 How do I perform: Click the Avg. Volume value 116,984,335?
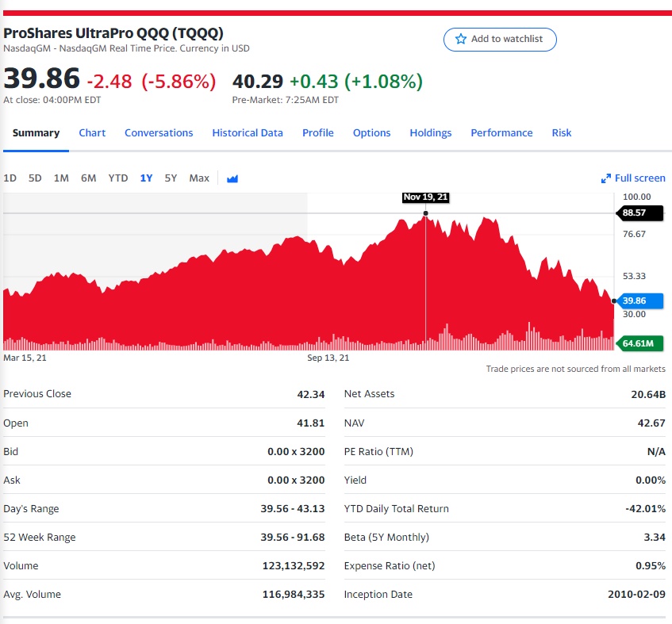point(294,595)
